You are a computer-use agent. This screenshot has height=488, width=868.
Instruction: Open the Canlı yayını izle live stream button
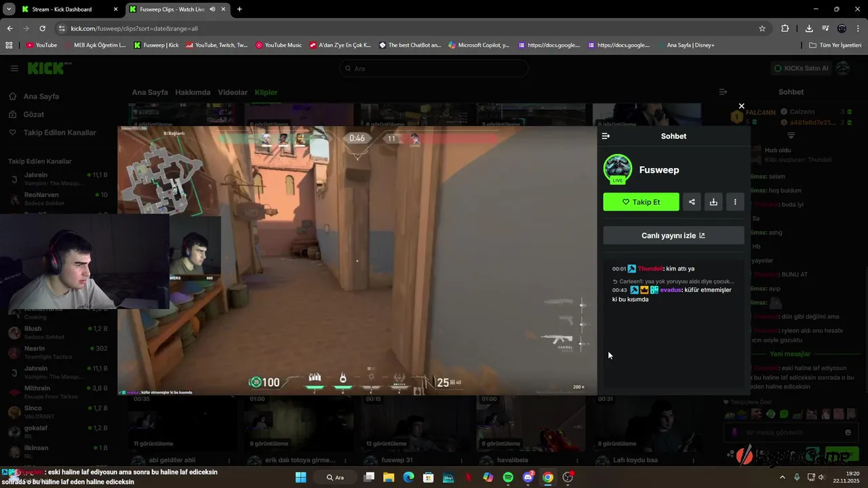pos(673,235)
